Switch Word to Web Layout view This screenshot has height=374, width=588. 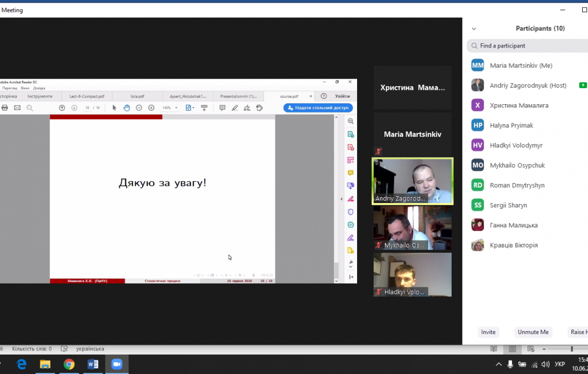(531, 349)
